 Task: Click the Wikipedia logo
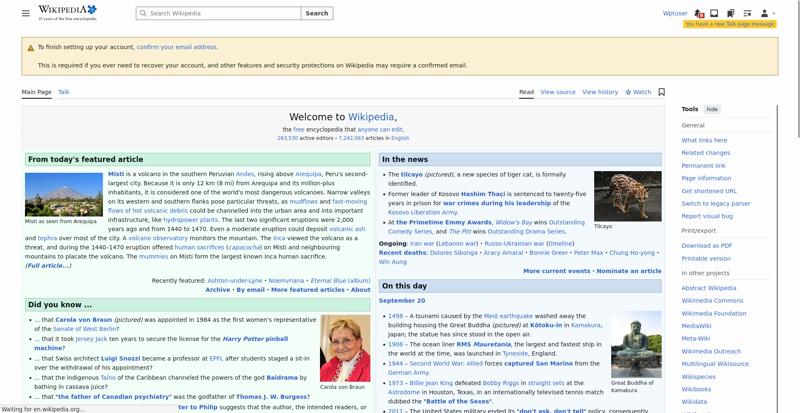point(67,13)
